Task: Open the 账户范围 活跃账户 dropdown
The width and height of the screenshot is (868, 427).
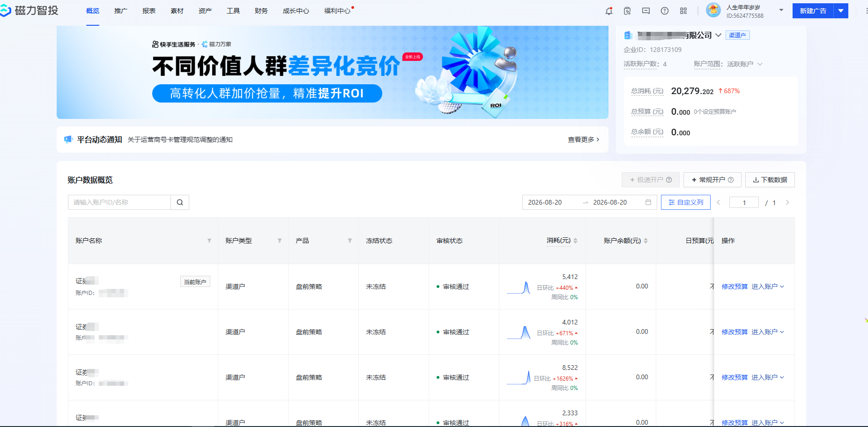Action: pyautogui.click(x=745, y=64)
